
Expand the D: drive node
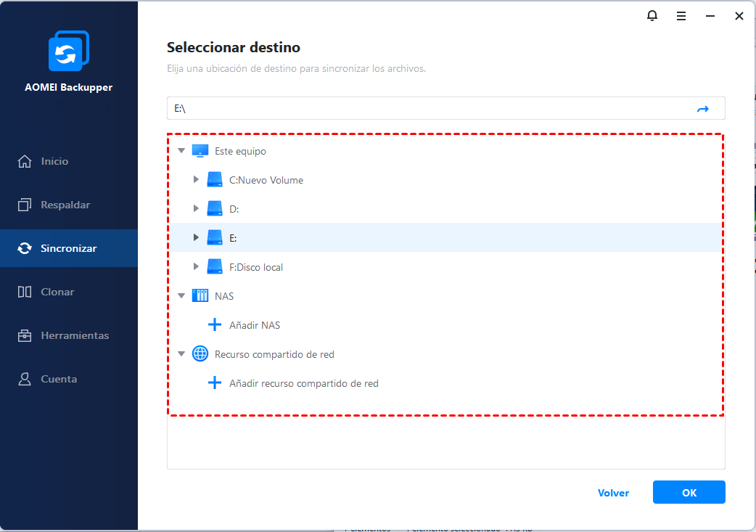196,209
